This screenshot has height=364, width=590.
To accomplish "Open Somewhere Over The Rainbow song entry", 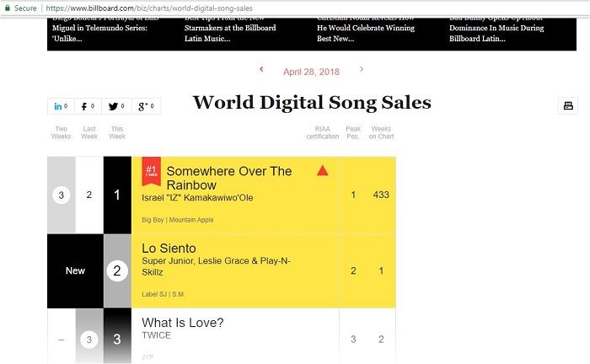I will pos(228,178).
